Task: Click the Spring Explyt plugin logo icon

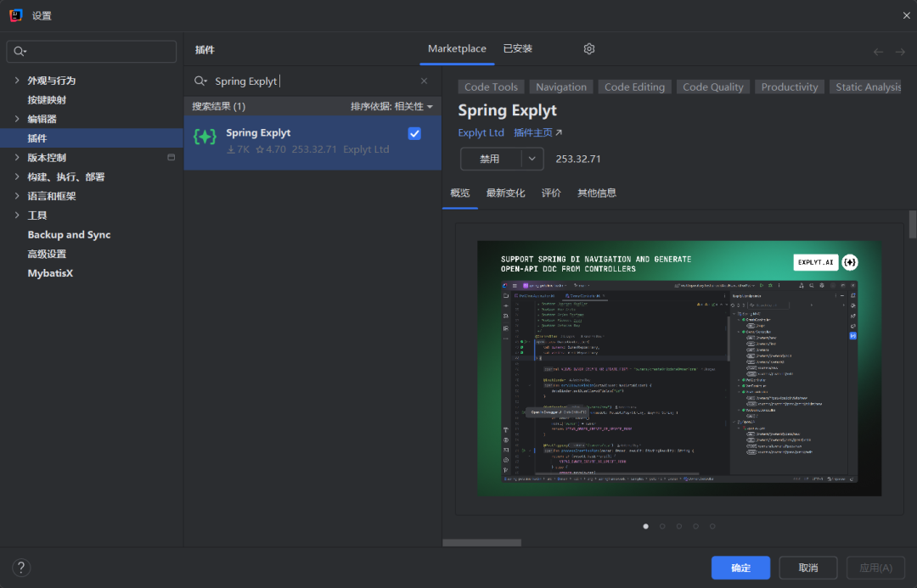Action: (204, 134)
